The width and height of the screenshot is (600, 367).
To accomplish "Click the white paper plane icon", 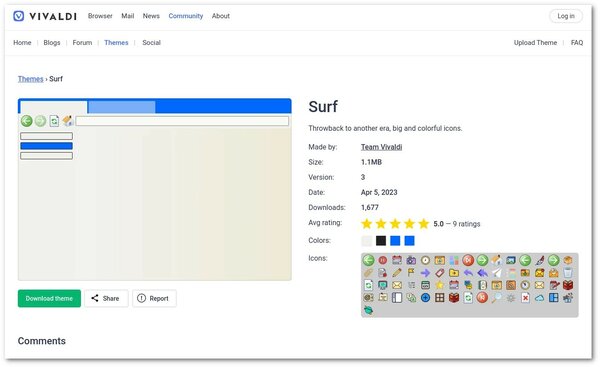I will coord(497,272).
